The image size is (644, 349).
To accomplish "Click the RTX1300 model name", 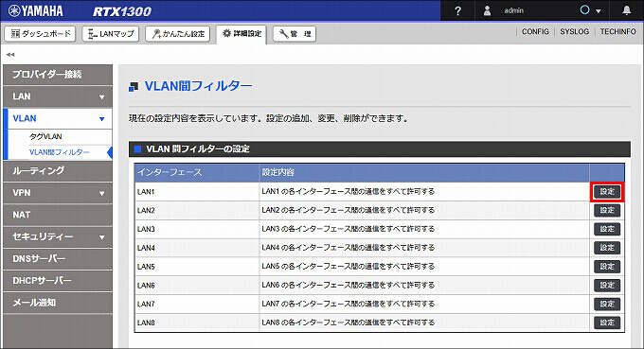I will coord(122,11).
